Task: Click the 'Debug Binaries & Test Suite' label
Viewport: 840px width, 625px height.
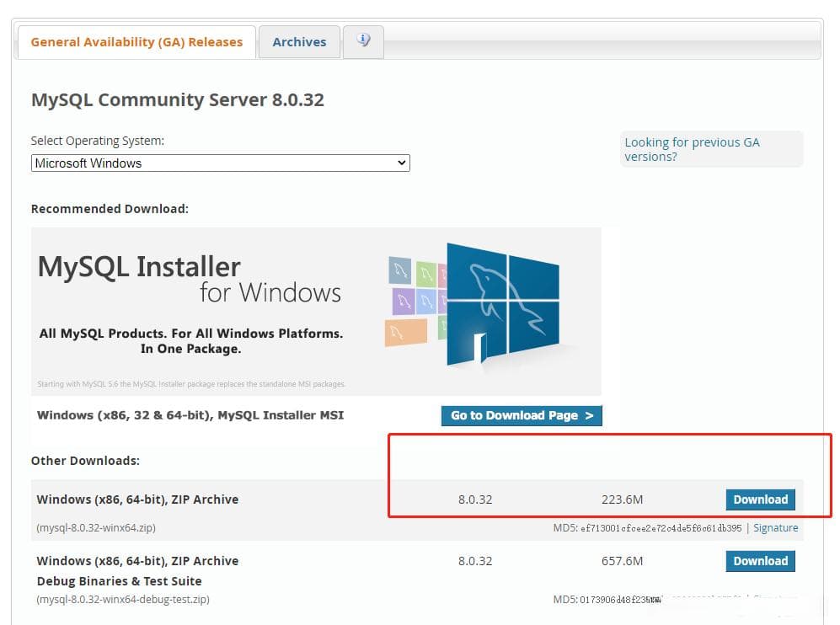Action: 120,581
